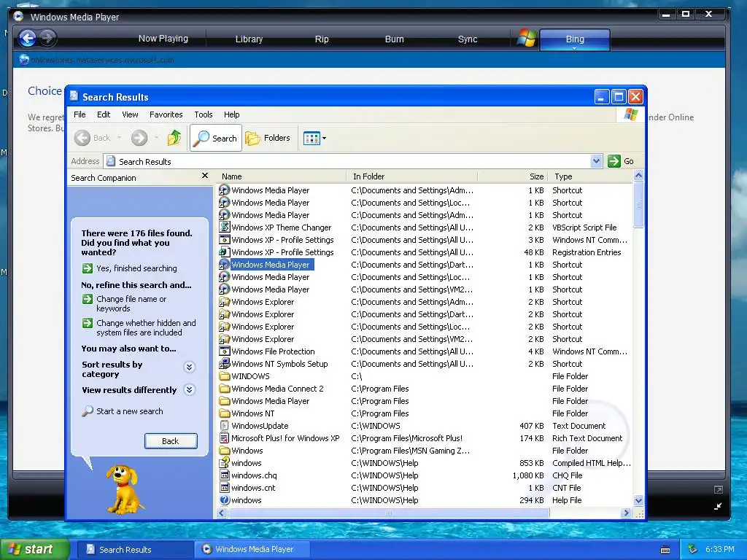
Task: Select Windows Media Connect 2 folder icon
Action: 224,388
